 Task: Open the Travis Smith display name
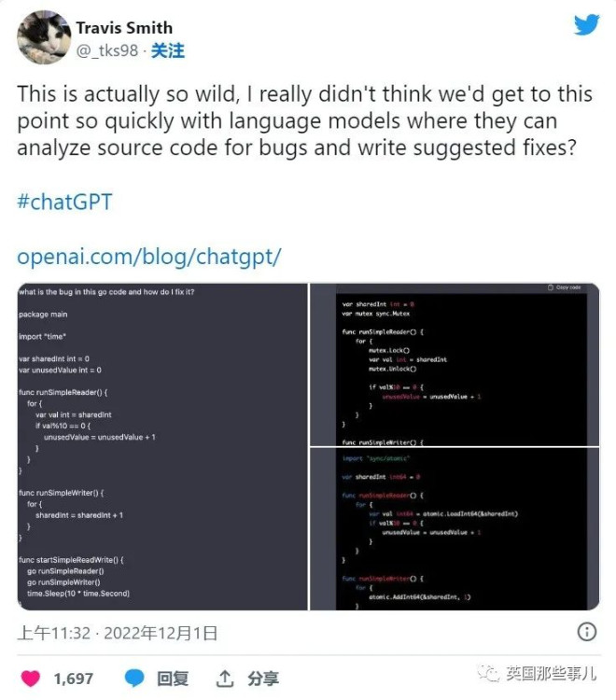pyautogui.click(x=124, y=28)
